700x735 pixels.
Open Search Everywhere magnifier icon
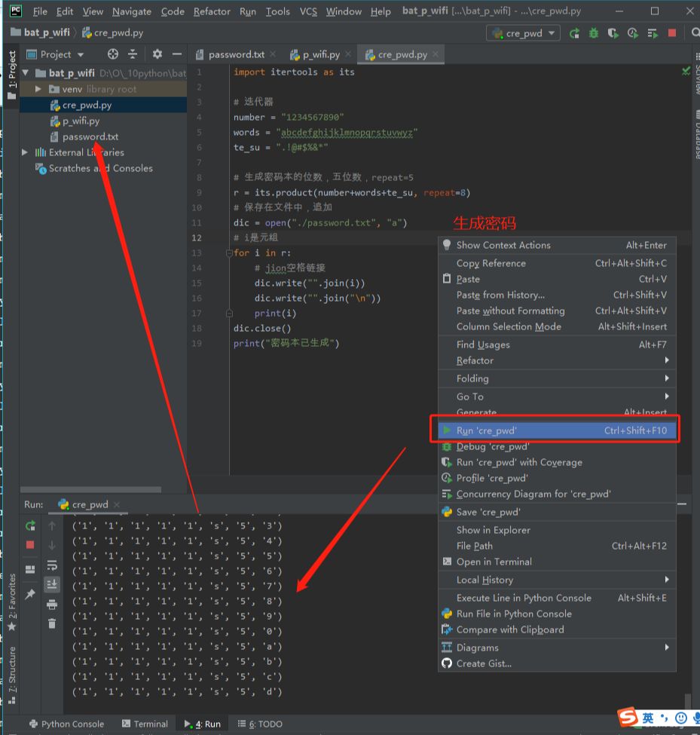695,33
